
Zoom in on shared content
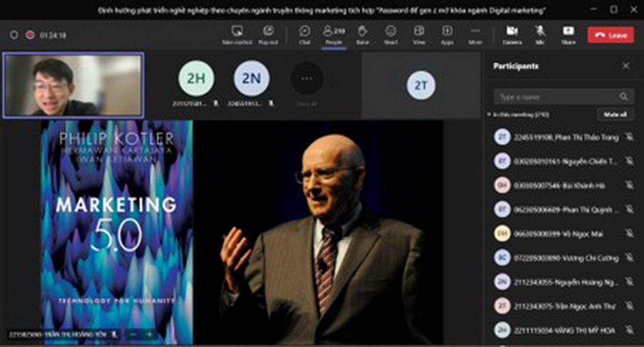tap(150, 334)
